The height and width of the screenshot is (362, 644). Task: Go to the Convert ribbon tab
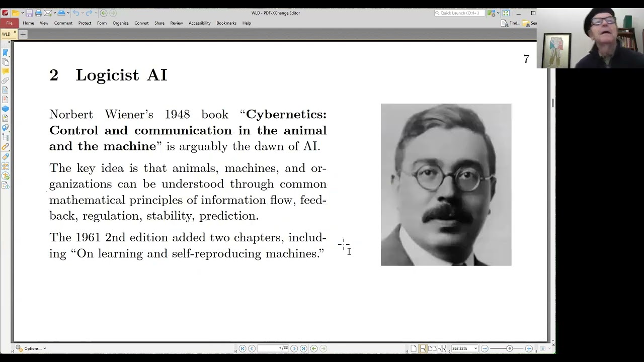click(141, 23)
